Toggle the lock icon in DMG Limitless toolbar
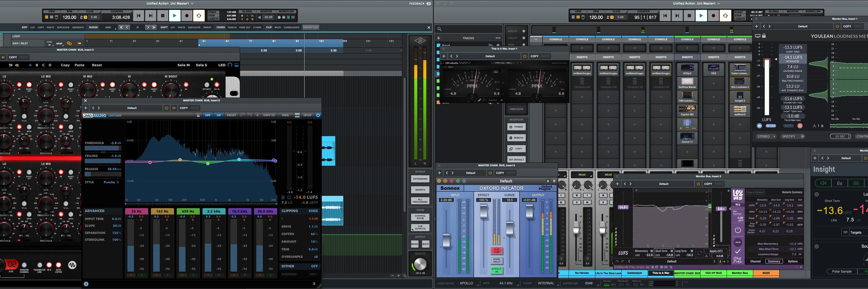This screenshot has width=868, height=289. click(198, 115)
